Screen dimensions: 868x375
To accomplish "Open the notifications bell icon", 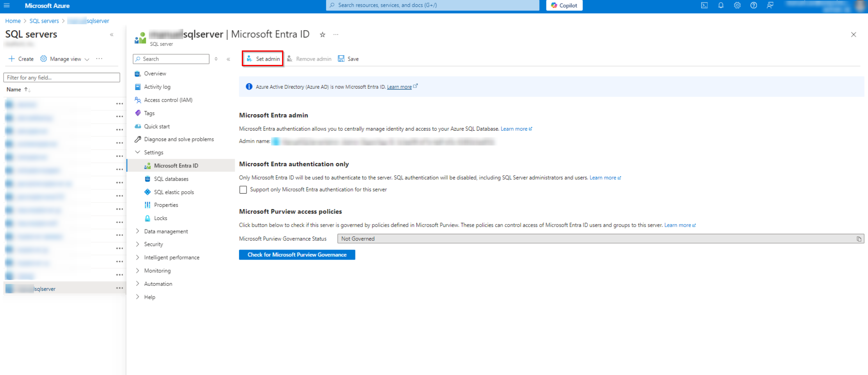I will click(x=721, y=5).
